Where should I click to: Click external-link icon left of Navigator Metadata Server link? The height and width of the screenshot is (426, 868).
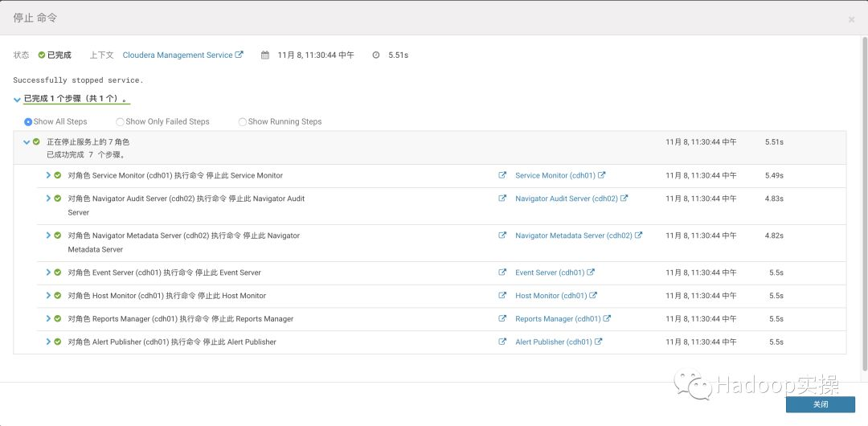[502, 235]
